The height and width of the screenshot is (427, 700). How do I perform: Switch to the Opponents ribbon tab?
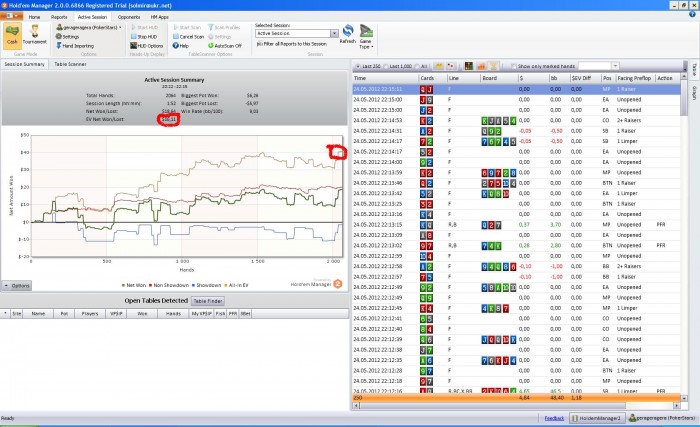[129, 17]
